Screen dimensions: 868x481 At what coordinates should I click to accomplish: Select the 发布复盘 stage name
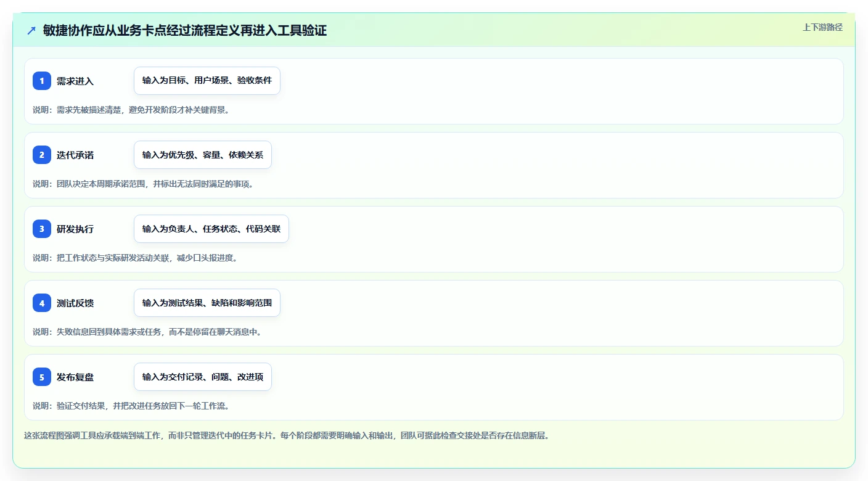coord(75,377)
